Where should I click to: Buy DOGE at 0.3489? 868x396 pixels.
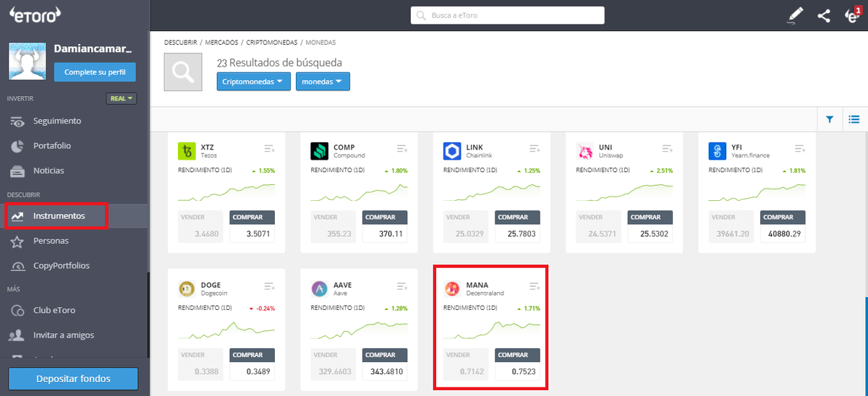(x=252, y=364)
